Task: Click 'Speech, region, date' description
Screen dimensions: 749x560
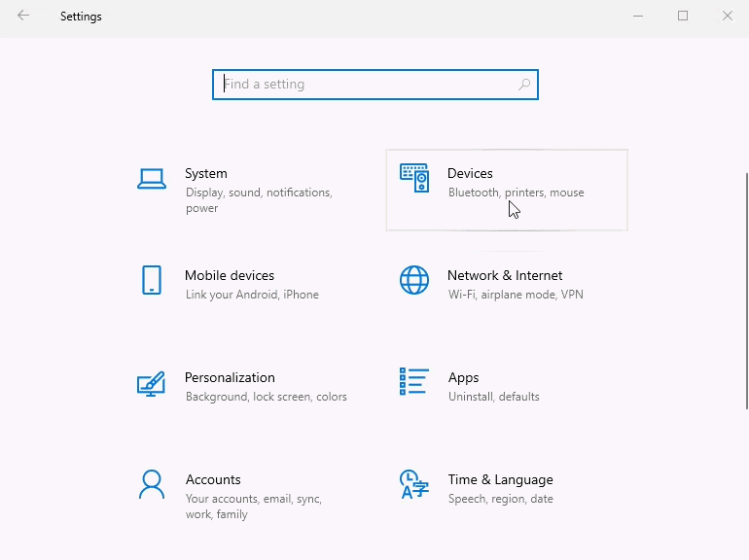Action: point(501,499)
